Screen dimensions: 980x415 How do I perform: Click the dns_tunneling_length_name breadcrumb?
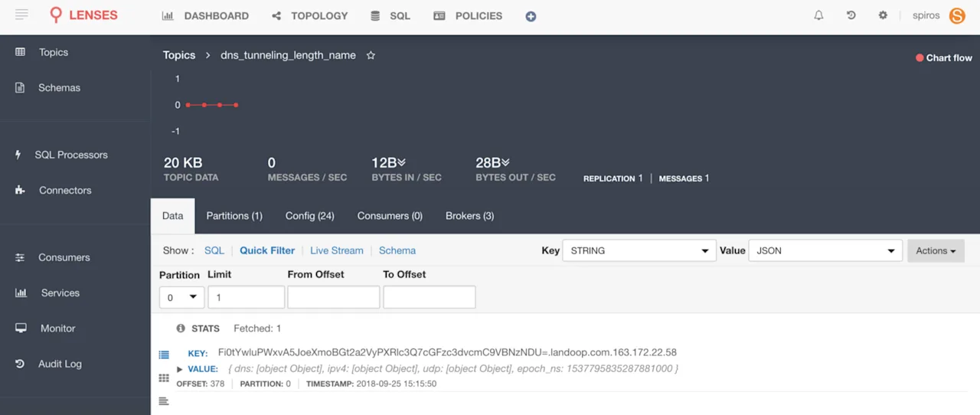coord(288,55)
